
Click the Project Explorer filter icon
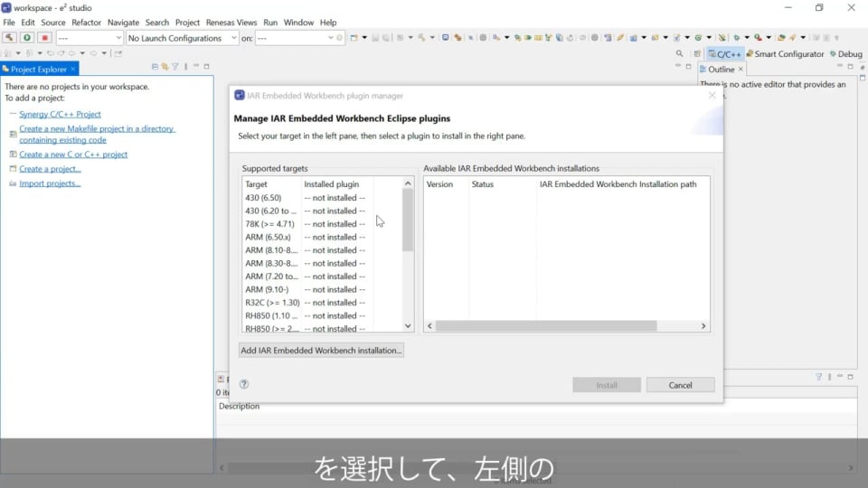(x=175, y=66)
